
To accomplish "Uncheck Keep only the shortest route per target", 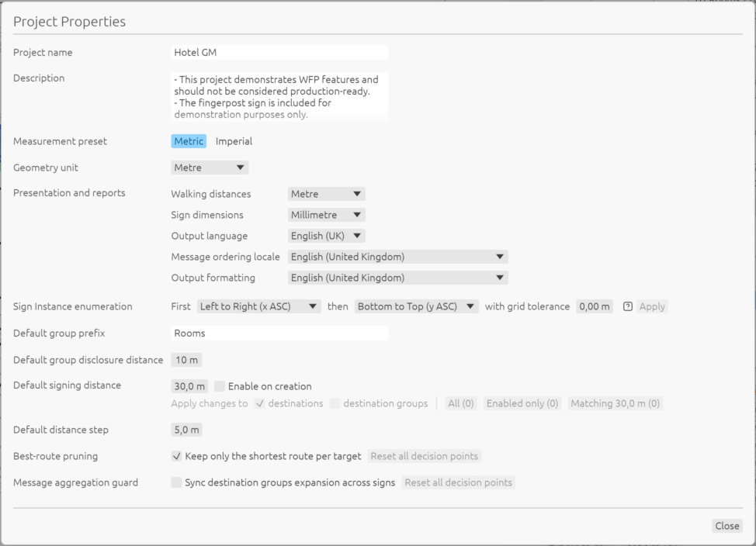I will (176, 456).
